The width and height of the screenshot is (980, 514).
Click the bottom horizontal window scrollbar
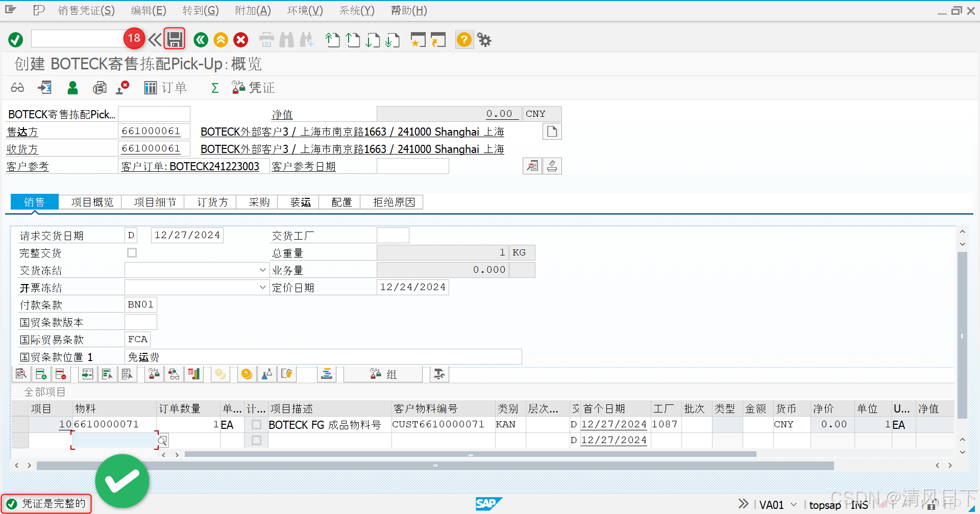tap(435, 466)
